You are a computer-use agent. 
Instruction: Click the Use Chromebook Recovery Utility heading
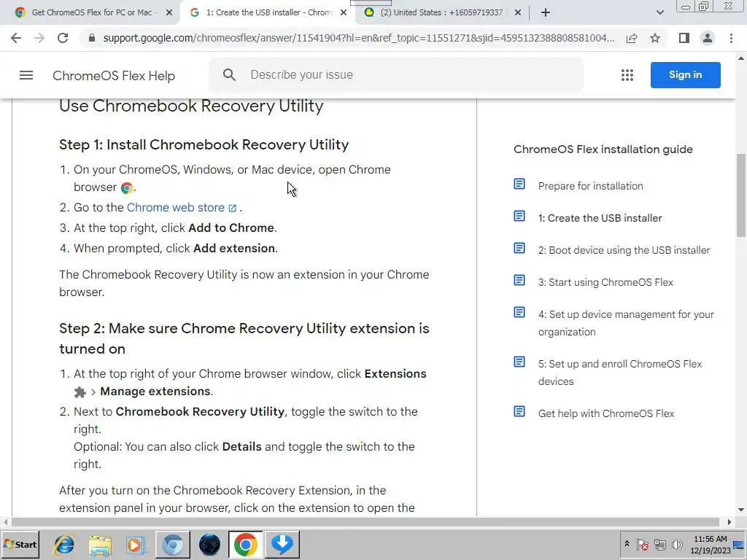[x=191, y=106]
